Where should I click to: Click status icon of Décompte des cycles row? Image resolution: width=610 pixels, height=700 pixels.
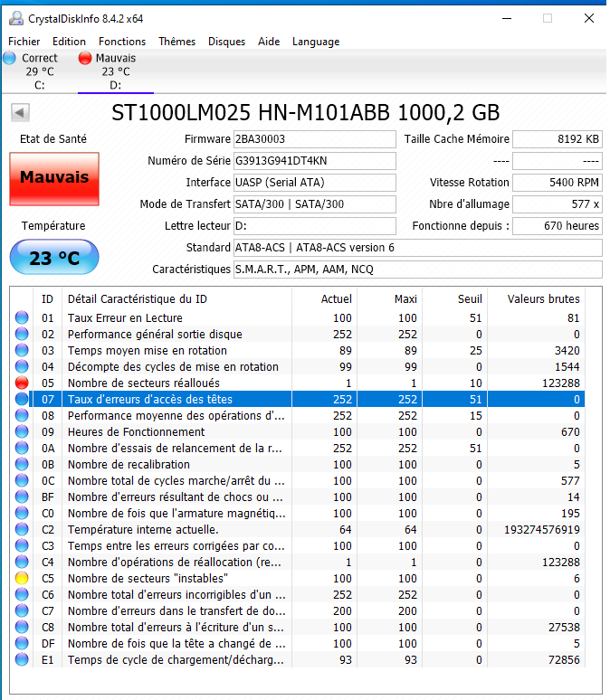(x=22, y=366)
